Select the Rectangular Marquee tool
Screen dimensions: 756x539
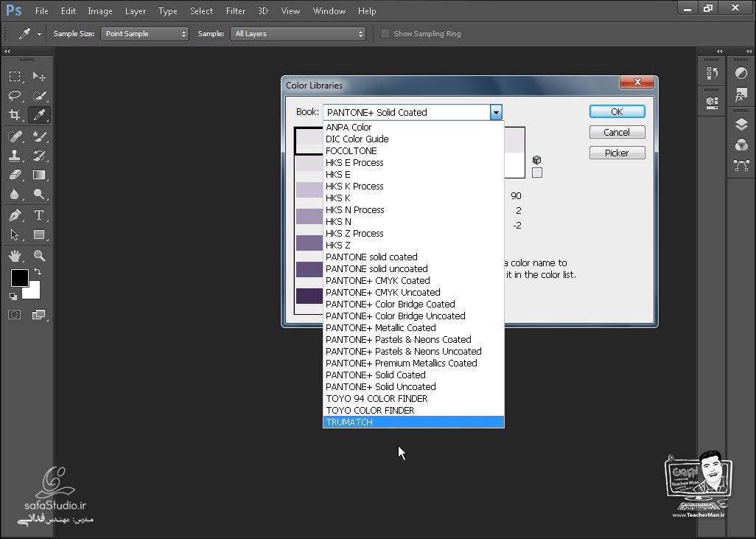15,76
